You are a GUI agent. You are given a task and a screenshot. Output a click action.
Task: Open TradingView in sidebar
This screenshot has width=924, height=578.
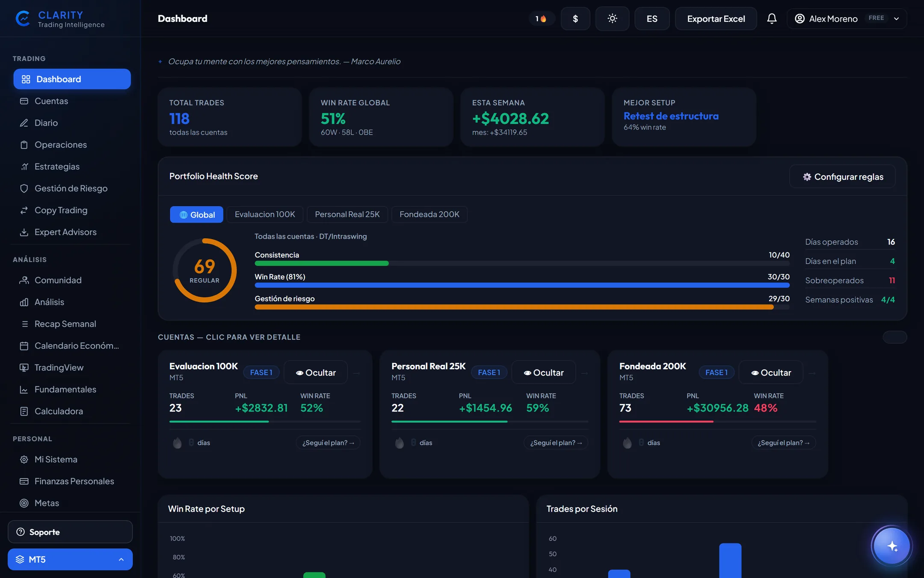pos(72,367)
